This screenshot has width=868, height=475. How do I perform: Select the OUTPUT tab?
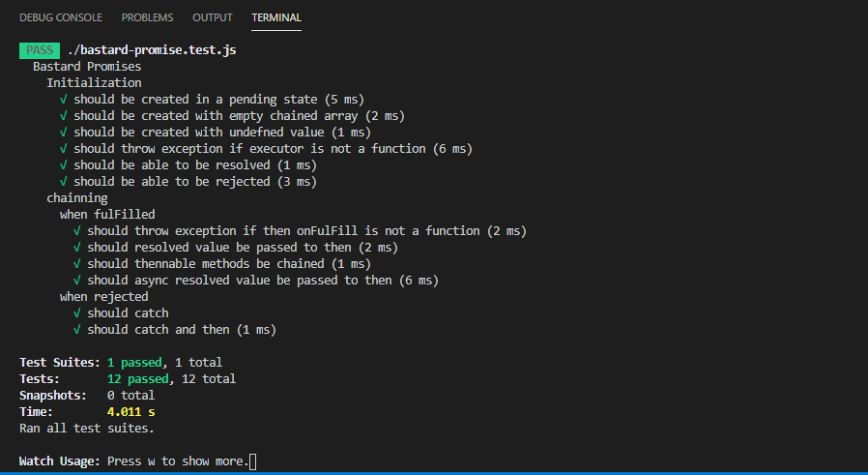point(212,17)
